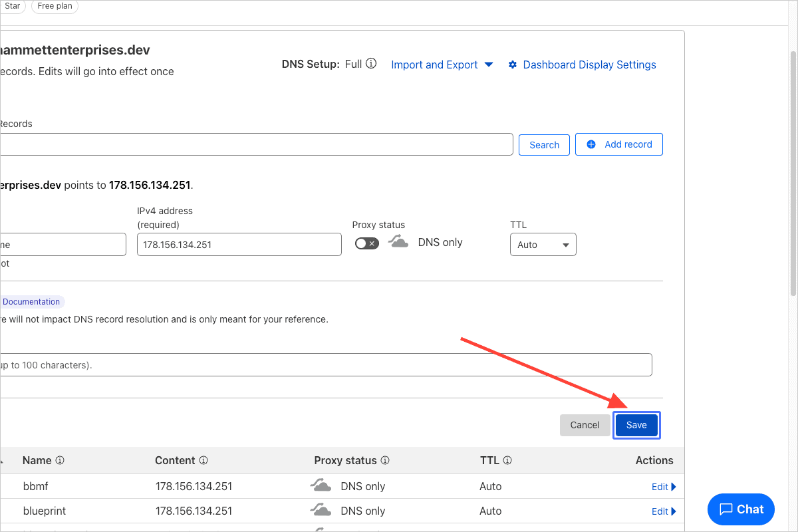This screenshot has width=798, height=532.
Task: Click the IPv4 address input field
Action: [x=239, y=245]
